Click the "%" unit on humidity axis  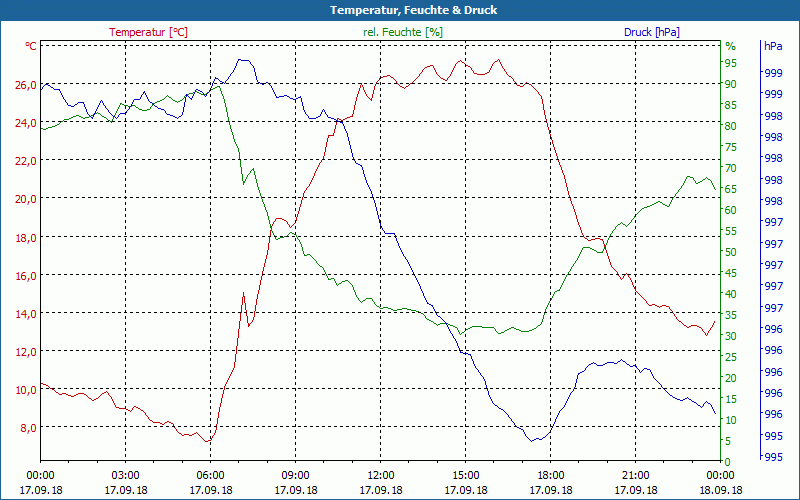pos(731,46)
